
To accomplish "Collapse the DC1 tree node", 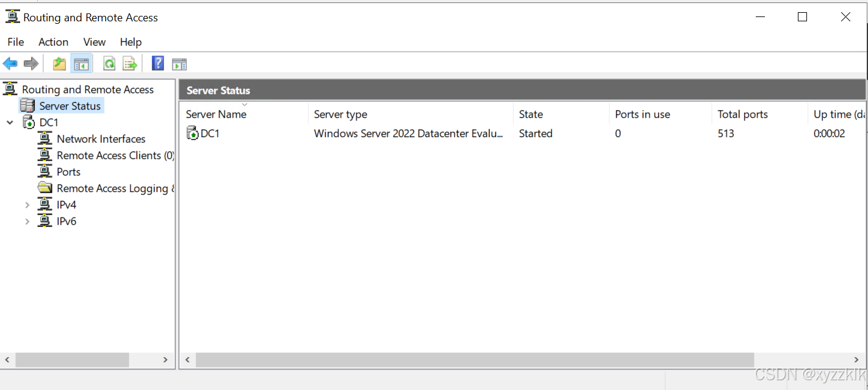I will click(x=10, y=122).
